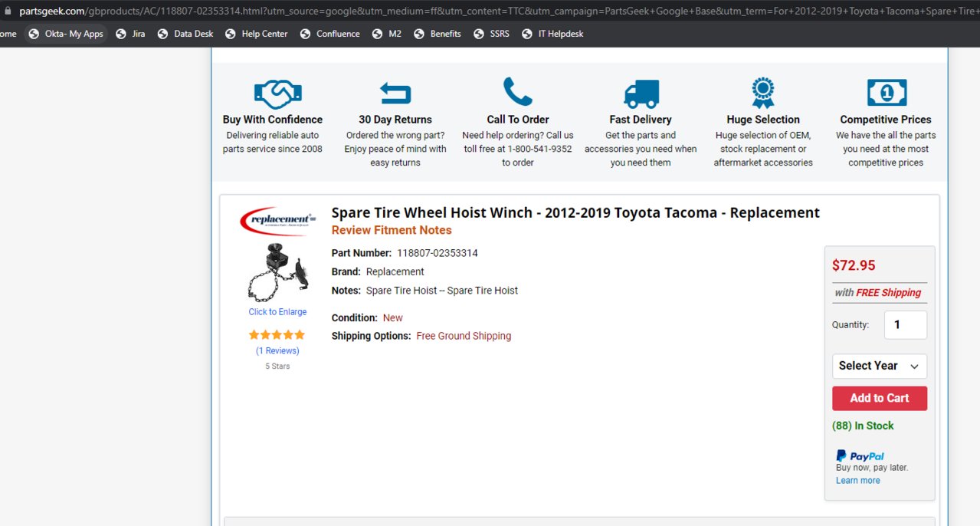Click the Buy now, pay later text
The width and height of the screenshot is (980, 526).
point(872,468)
